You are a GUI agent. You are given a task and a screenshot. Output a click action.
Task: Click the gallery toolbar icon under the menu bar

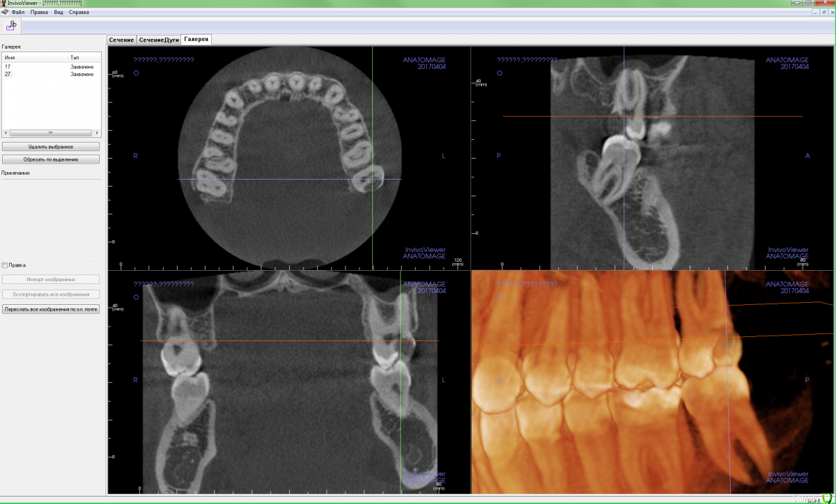(11, 26)
